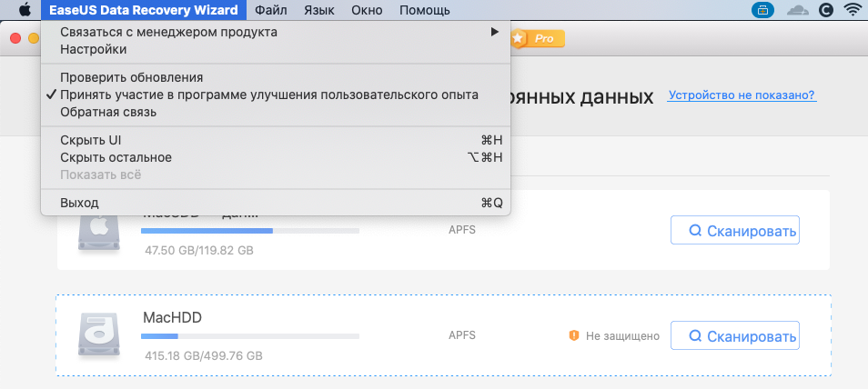
Task: Choose Проверить обновления
Action: pos(131,77)
